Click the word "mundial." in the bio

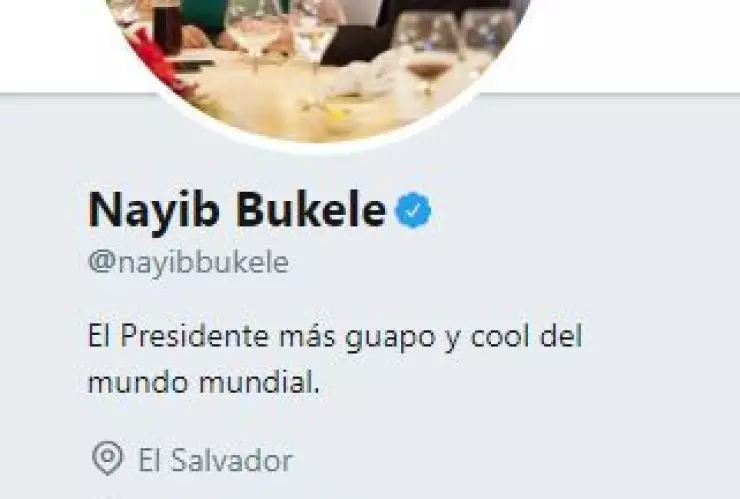coord(260,382)
